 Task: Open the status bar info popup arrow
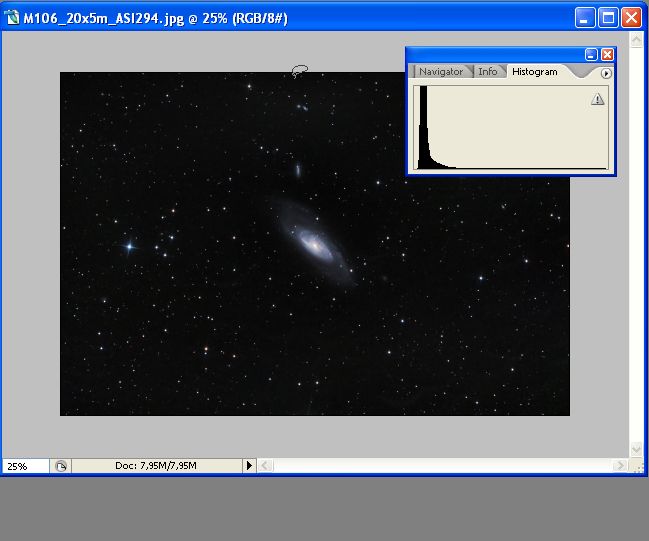tap(249, 466)
